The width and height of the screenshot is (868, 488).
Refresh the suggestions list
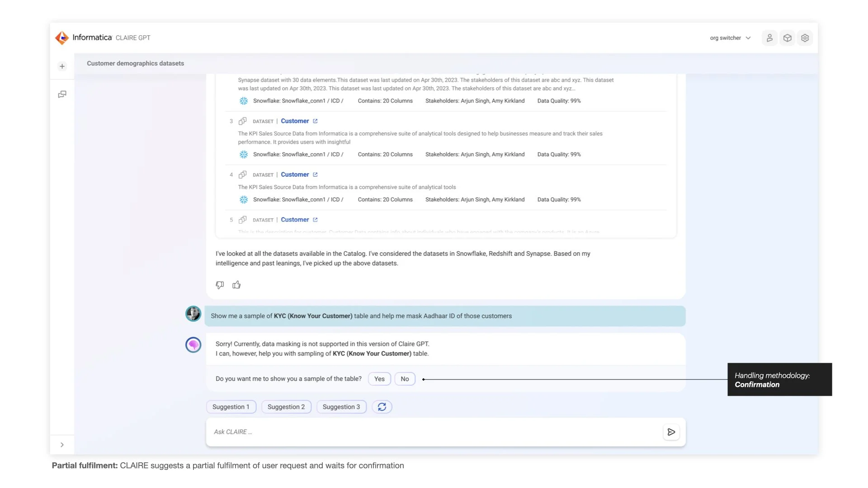382,407
